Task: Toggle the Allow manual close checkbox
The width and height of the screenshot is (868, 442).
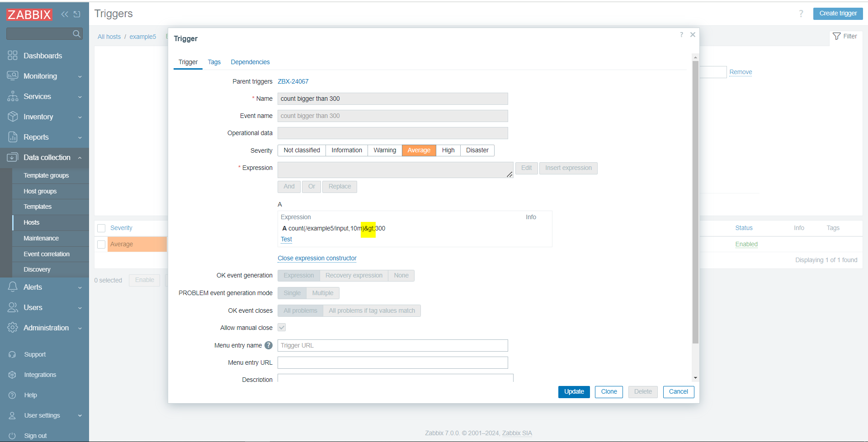Action: click(x=282, y=328)
